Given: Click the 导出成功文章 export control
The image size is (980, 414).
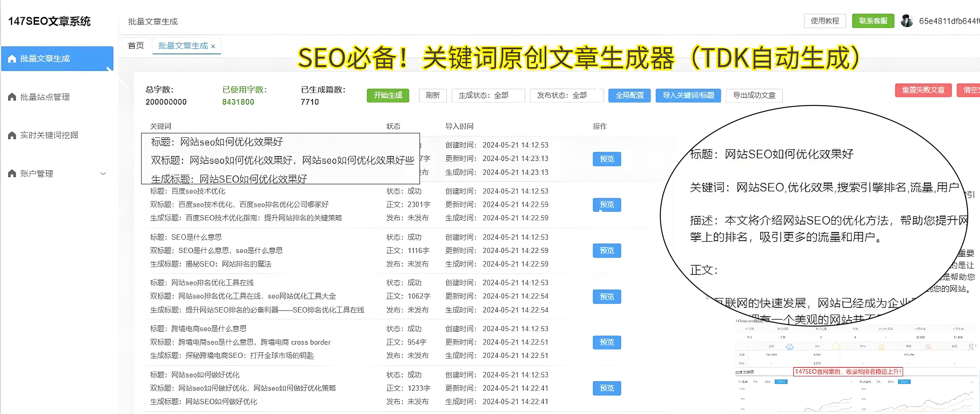Looking at the screenshot, I should pyautogui.click(x=754, y=95).
